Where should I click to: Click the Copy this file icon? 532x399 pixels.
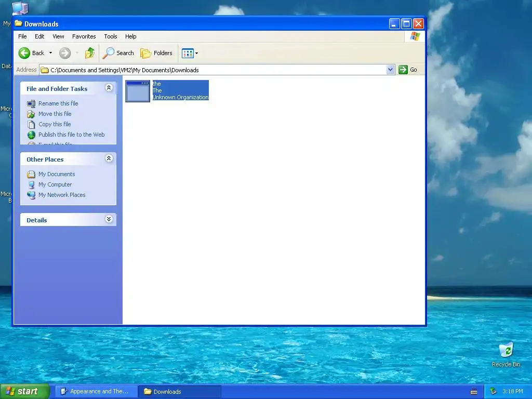31,125
